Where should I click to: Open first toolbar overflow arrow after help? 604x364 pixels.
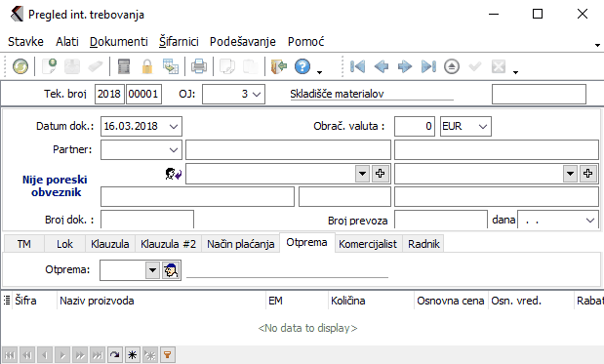[319, 72]
